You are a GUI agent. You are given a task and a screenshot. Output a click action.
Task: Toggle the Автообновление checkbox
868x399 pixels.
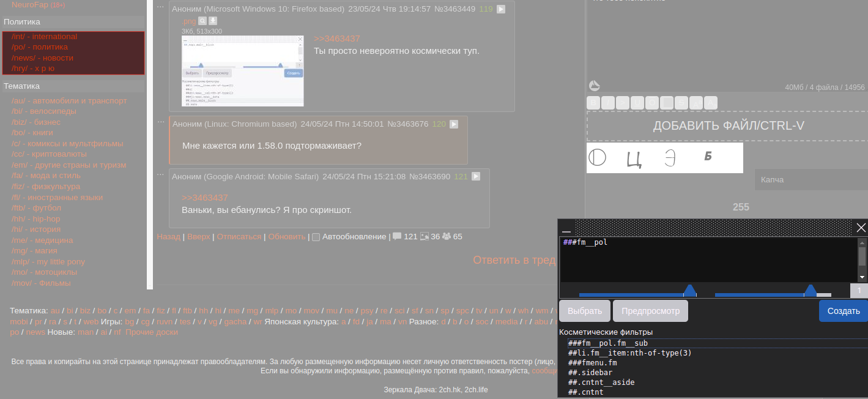click(x=316, y=237)
